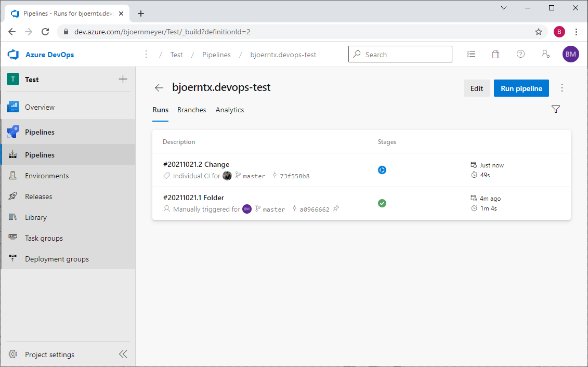Click Run pipeline button
588x367 pixels.
[521, 88]
